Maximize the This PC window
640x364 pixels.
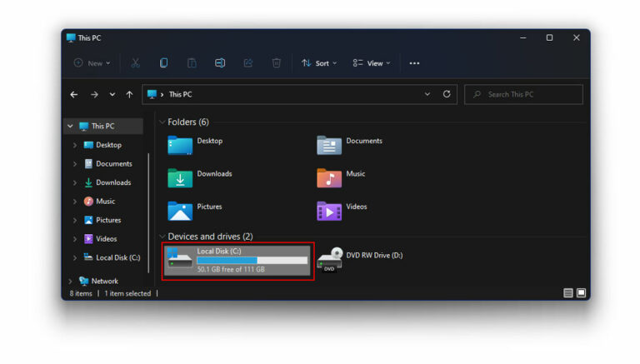point(549,37)
